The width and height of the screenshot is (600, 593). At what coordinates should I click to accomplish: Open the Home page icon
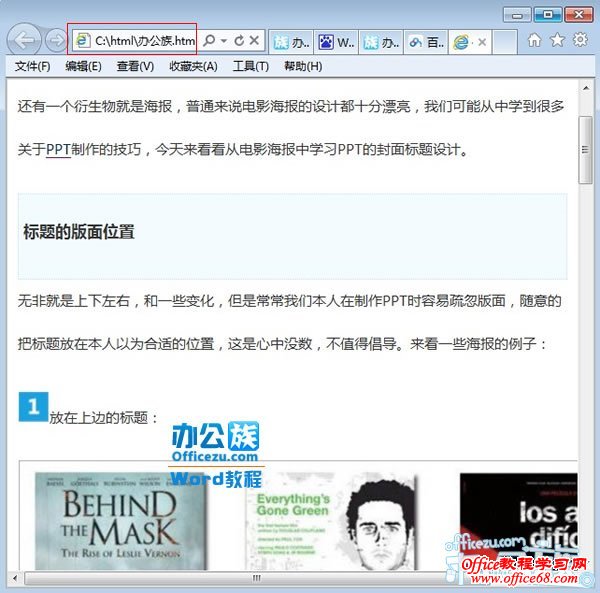pyautogui.click(x=535, y=40)
